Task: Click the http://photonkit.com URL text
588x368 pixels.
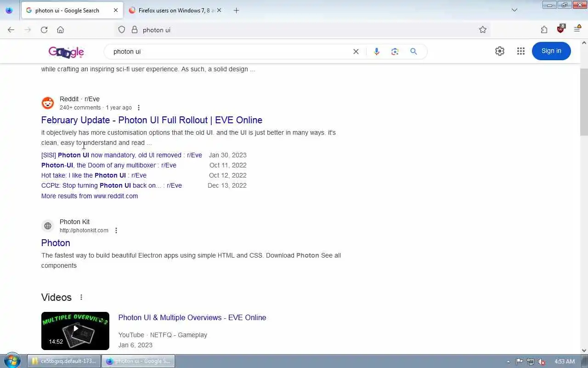Action: [x=84, y=230]
